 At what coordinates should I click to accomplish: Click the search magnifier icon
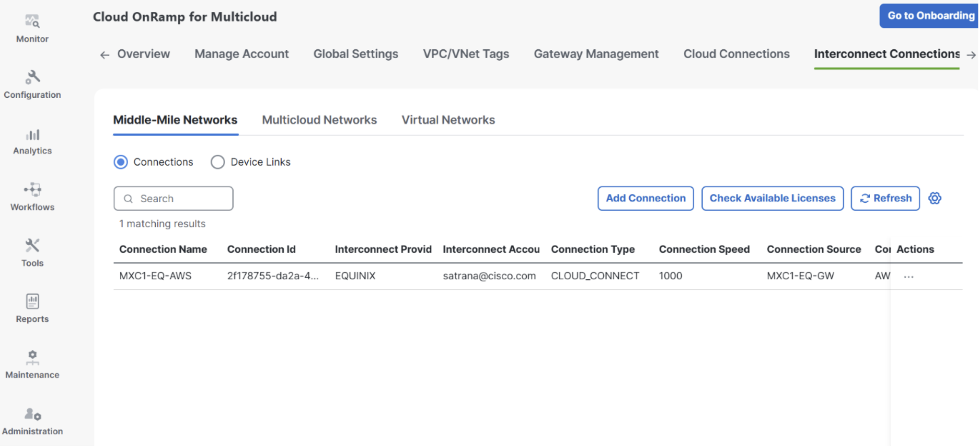pos(128,199)
